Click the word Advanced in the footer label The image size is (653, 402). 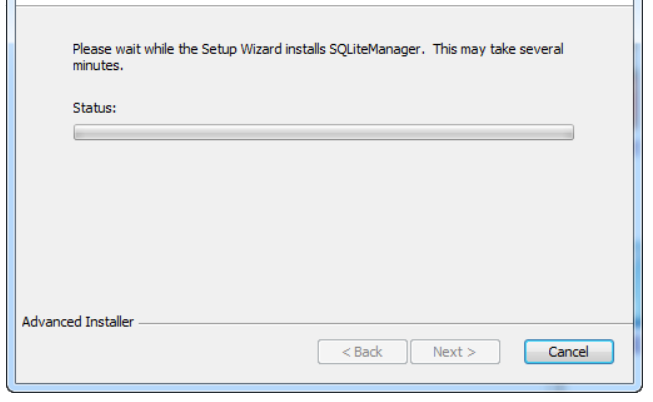(x=52, y=322)
